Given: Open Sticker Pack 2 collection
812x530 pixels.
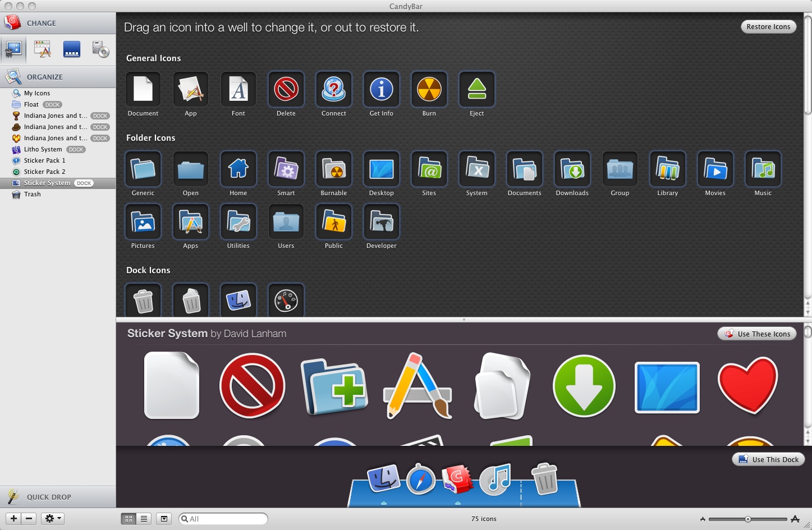Looking at the screenshot, I should click(58, 172).
